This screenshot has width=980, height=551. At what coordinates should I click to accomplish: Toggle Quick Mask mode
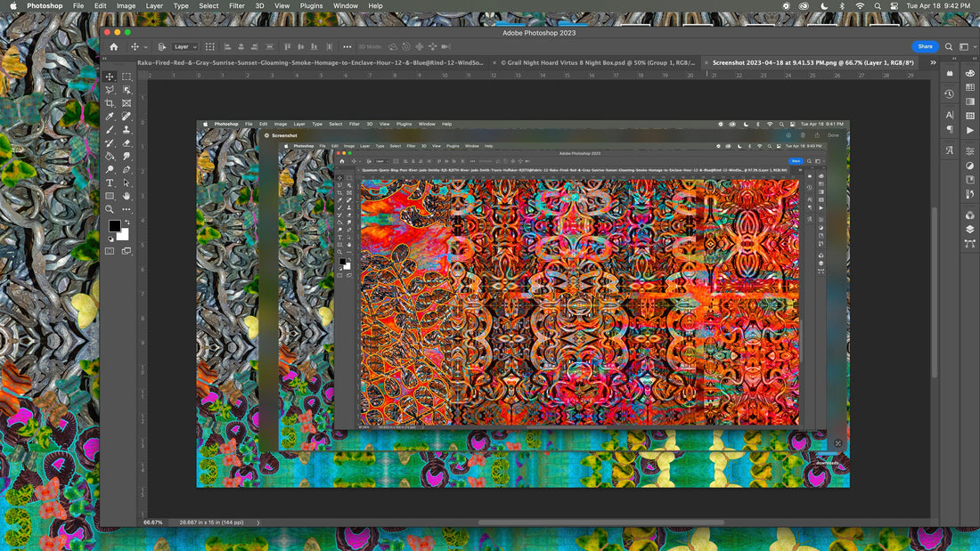point(110,251)
